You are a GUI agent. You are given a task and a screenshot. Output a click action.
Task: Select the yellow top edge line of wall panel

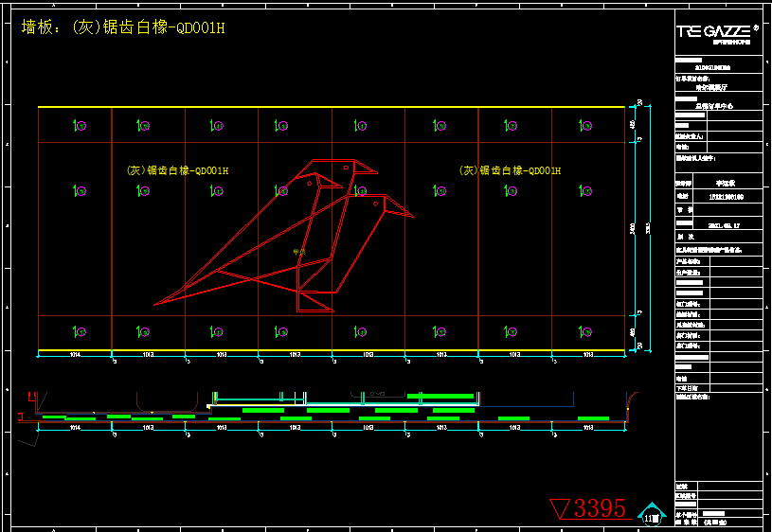click(x=332, y=108)
